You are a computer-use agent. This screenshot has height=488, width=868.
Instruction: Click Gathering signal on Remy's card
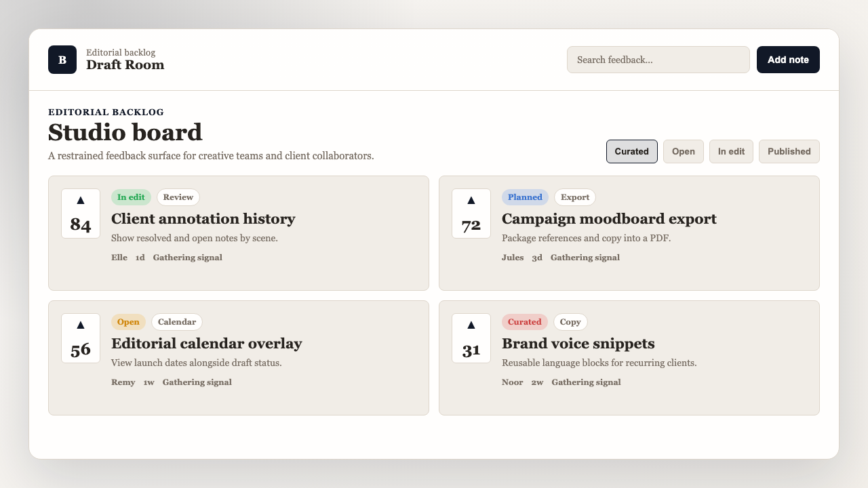197,382
